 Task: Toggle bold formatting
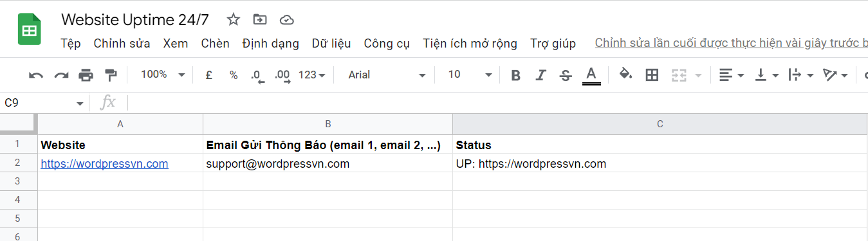[x=515, y=75]
